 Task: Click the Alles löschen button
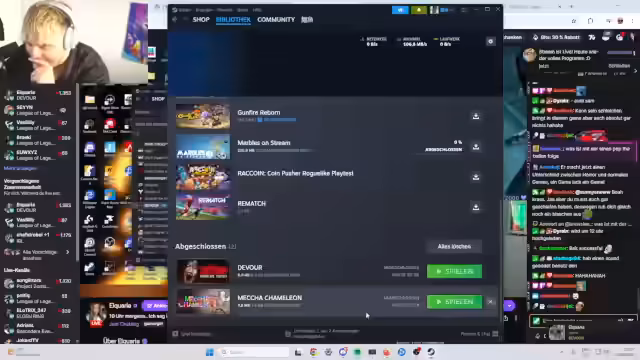pos(454,247)
